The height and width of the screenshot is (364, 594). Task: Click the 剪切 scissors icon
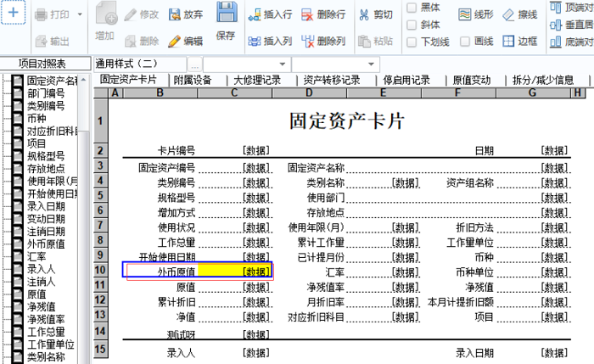point(364,14)
